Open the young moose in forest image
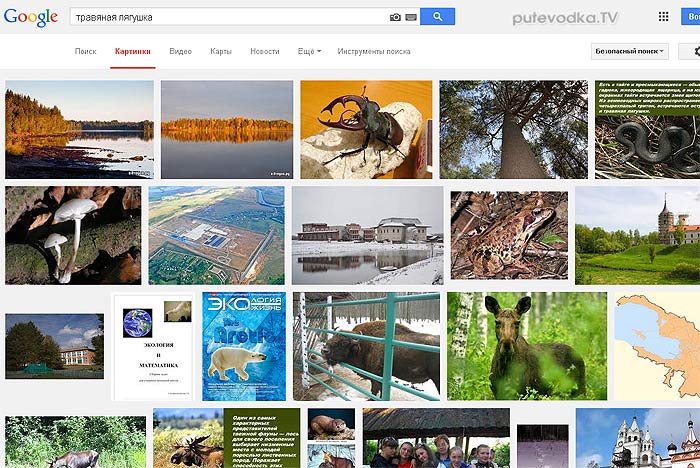The image size is (700, 468). coord(527,346)
